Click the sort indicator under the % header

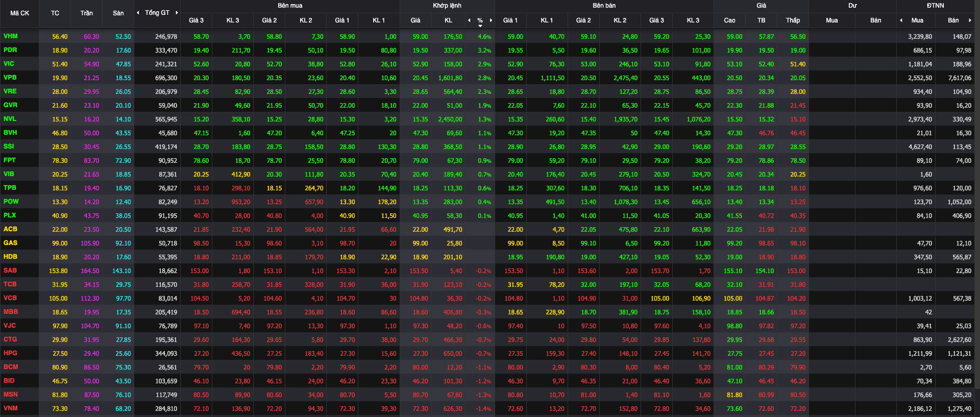pos(480,26)
